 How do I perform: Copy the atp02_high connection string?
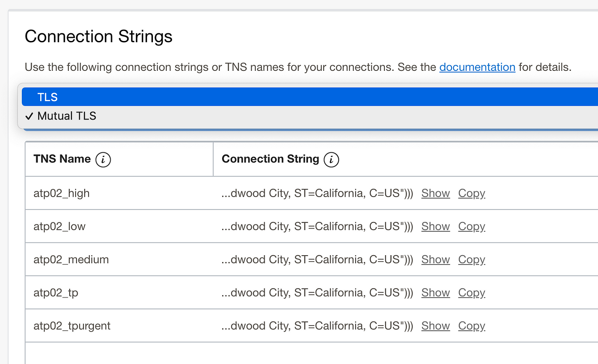click(x=472, y=193)
